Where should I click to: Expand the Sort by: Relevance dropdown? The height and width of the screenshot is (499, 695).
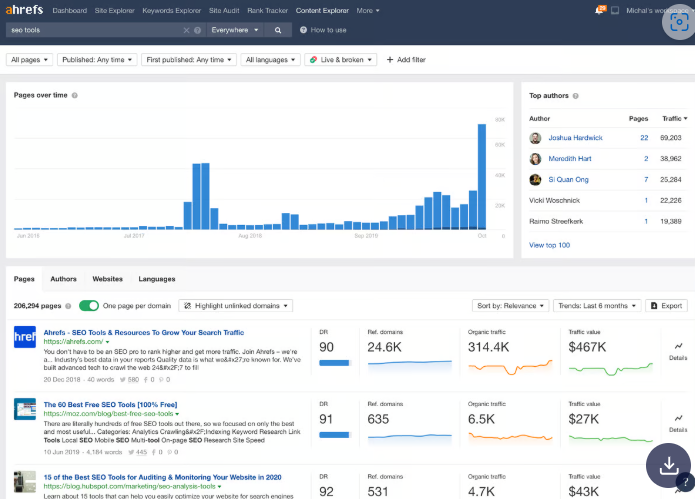(510, 305)
